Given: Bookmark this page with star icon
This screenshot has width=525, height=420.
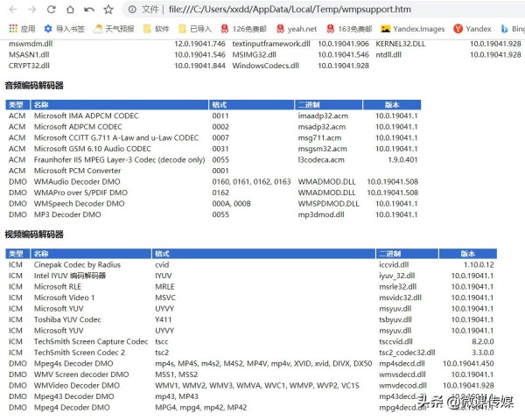Looking at the screenshot, I should [108, 10].
